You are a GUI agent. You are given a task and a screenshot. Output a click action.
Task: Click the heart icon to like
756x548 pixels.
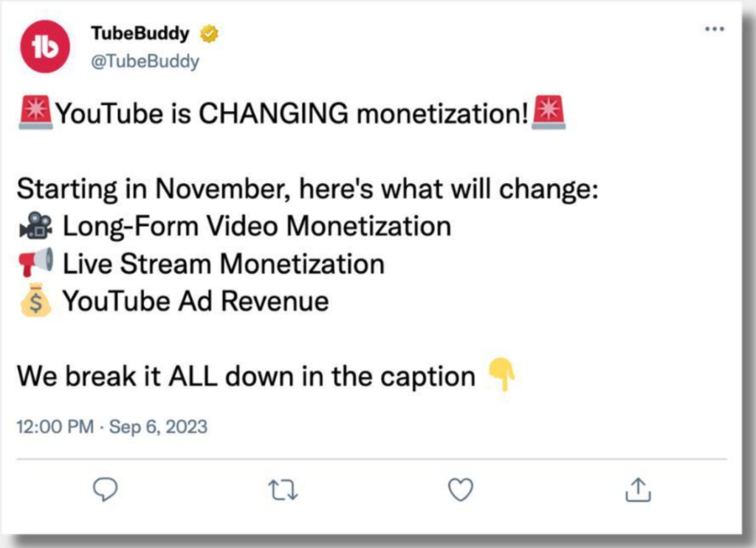(x=460, y=489)
